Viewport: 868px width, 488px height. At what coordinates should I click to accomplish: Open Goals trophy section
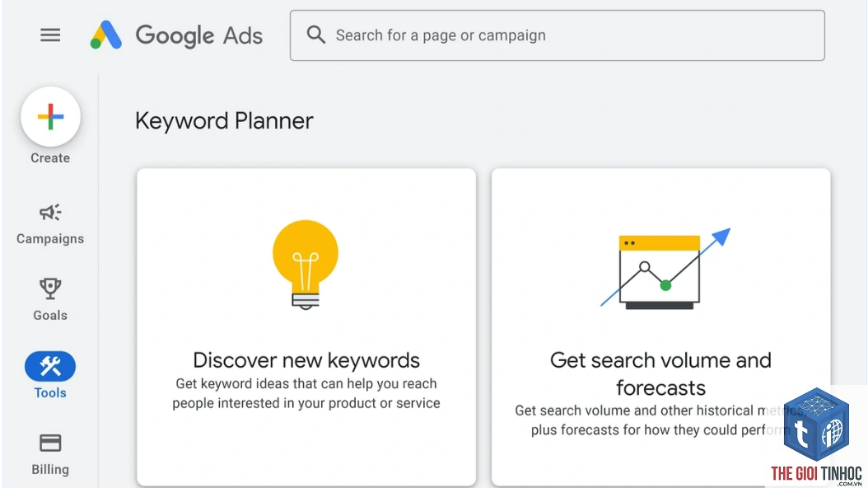tap(50, 300)
